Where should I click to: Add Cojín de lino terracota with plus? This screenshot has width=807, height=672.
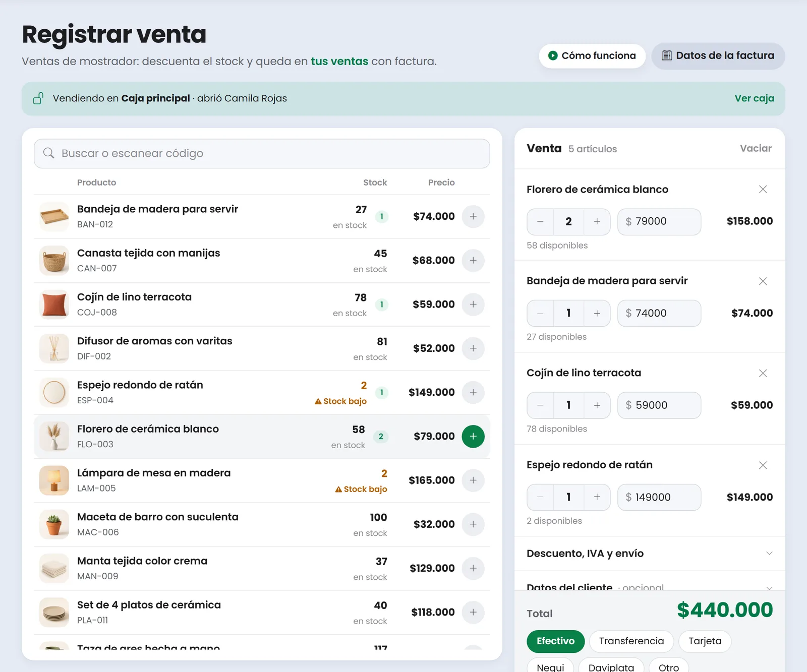tap(473, 304)
